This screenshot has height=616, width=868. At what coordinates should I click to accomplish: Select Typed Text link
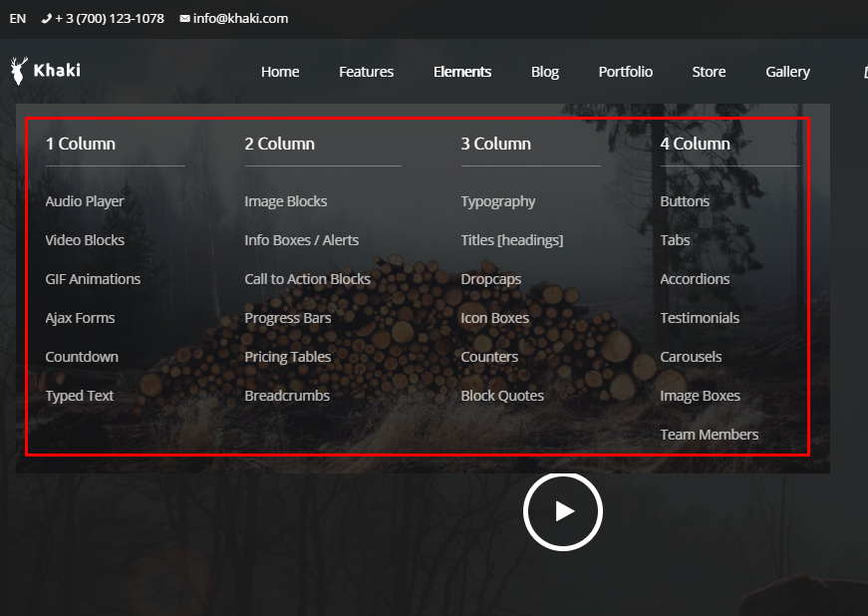point(80,396)
